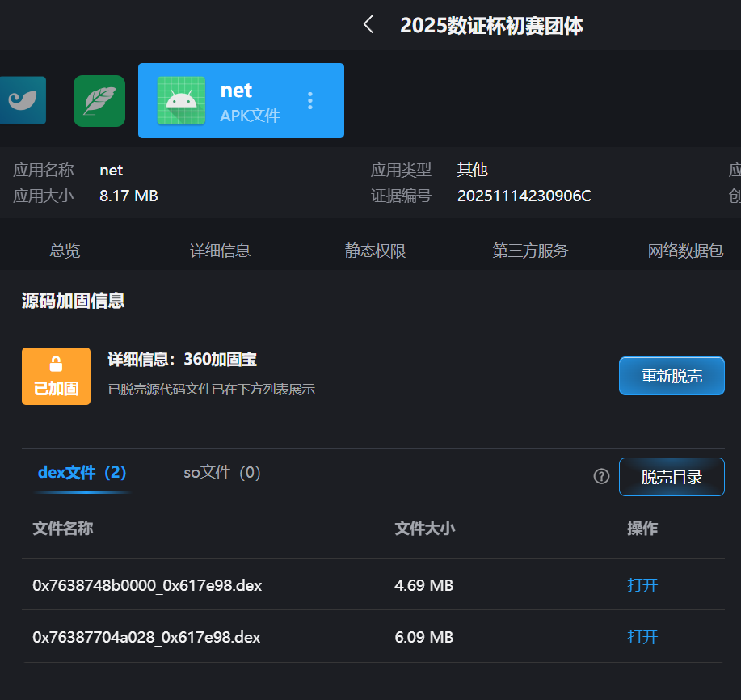Click the 脱壳目录 button

(672, 477)
